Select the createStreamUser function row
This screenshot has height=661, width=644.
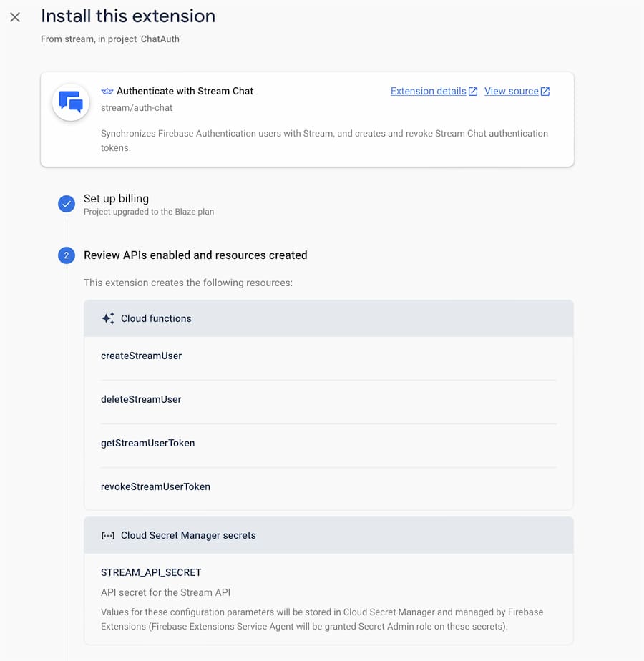click(x=328, y=356)
